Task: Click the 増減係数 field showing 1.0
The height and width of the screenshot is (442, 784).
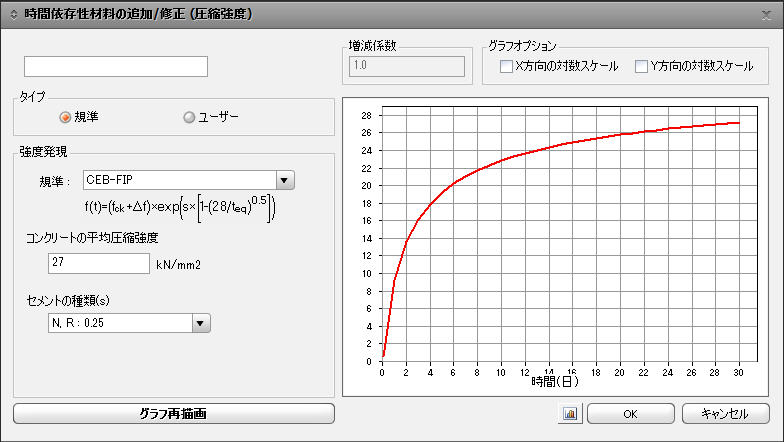Action: pos(406,67)
